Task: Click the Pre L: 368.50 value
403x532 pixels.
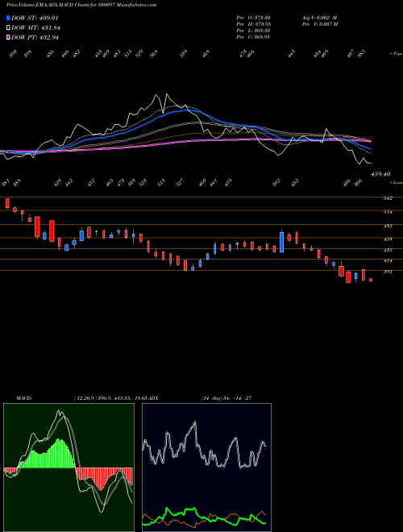Action: 253,30
